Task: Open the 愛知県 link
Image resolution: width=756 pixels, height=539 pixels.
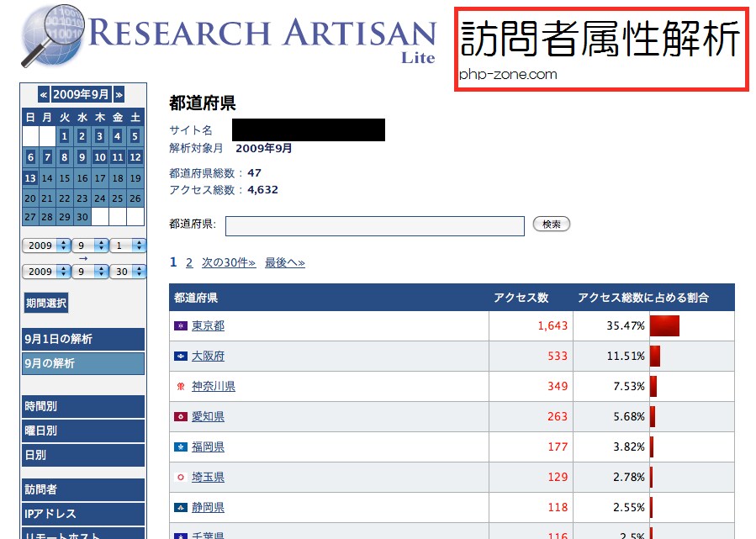Action: (x=208, y=417)
